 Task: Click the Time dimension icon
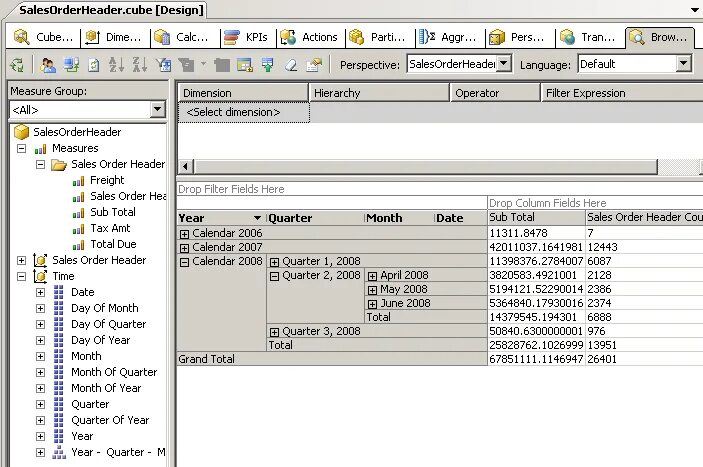40,276
